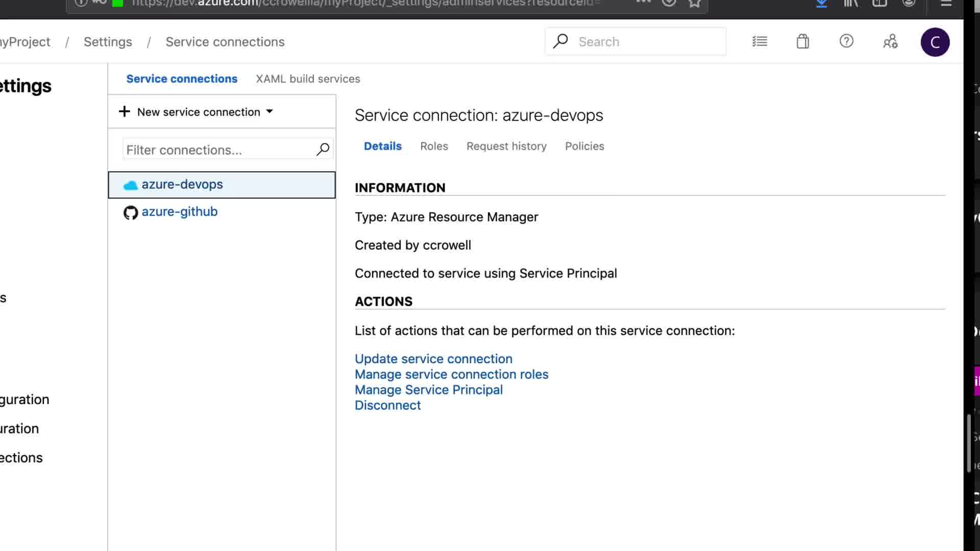Open the Roles tab
980x551 pixels.
pyautogui.click(x=434, y=146)
